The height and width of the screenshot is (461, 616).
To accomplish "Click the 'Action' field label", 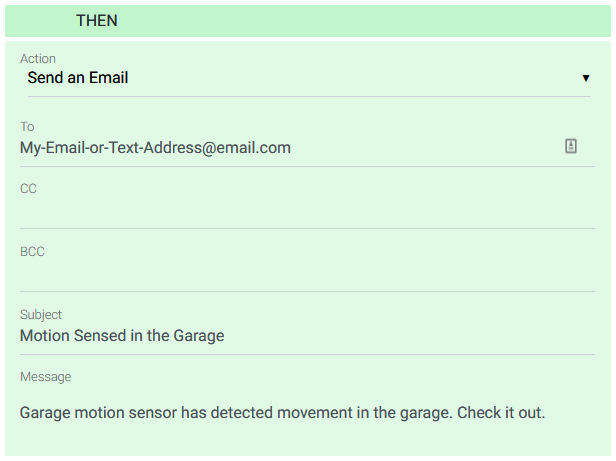I will [x=38, y=59].
